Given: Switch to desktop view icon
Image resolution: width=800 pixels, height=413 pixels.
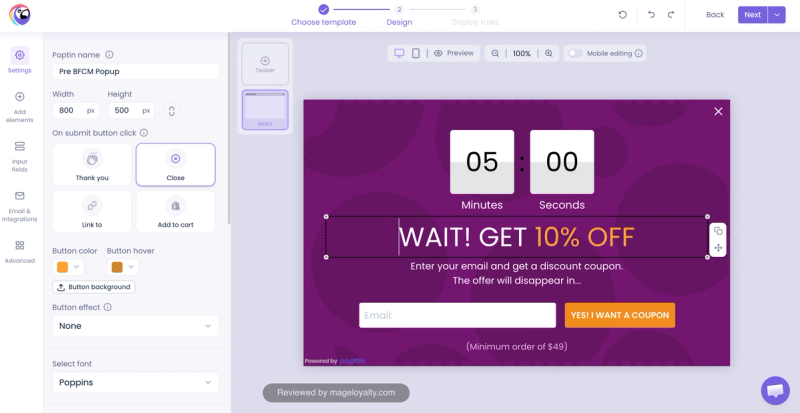Looking at the screenshot, I should pos(399,53).
